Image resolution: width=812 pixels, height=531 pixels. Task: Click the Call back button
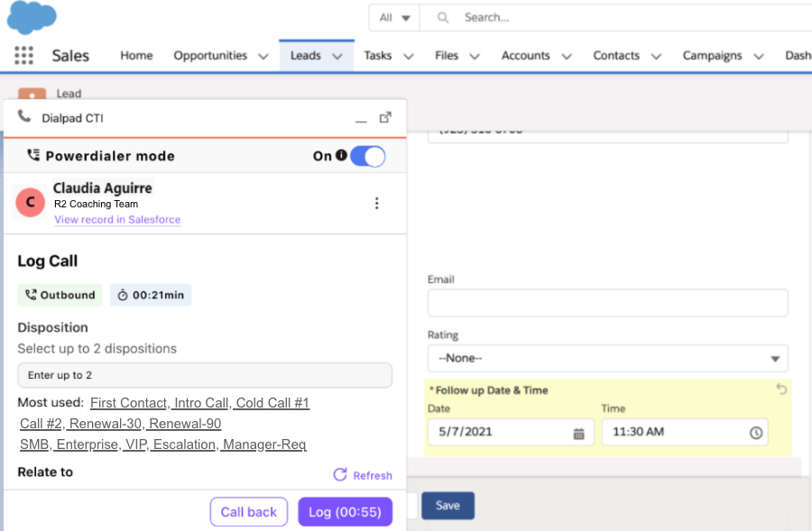coord(249,512)
